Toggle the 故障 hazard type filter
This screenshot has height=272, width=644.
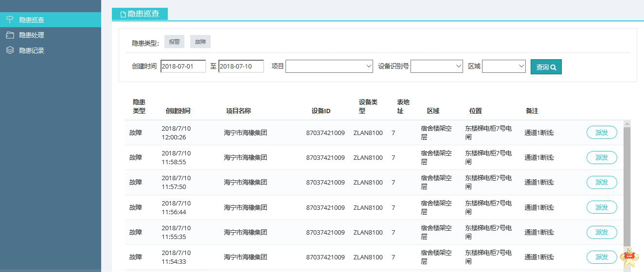point(200,42)
